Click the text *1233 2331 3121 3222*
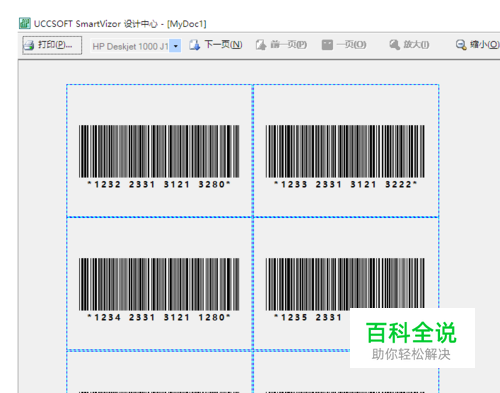 (345, 184)
